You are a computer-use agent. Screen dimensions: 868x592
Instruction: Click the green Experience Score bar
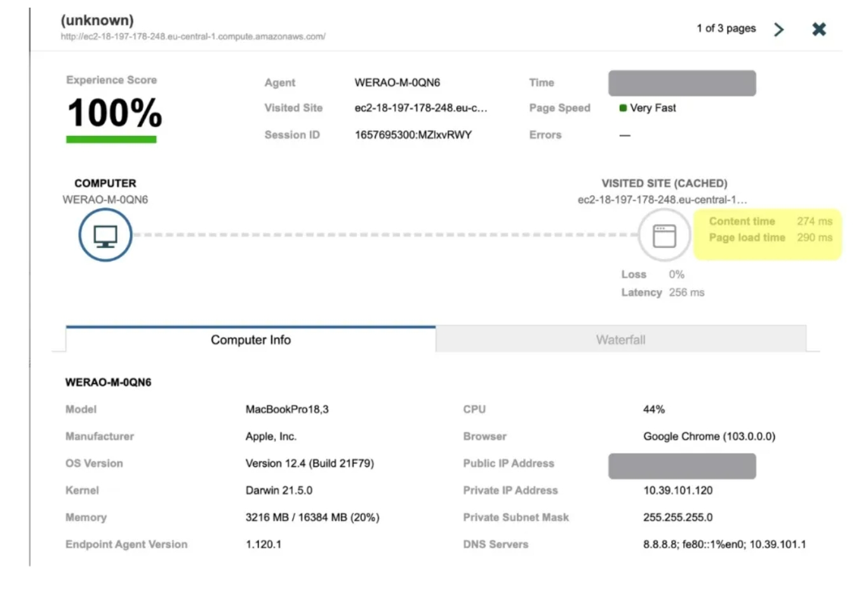[111, 140]
